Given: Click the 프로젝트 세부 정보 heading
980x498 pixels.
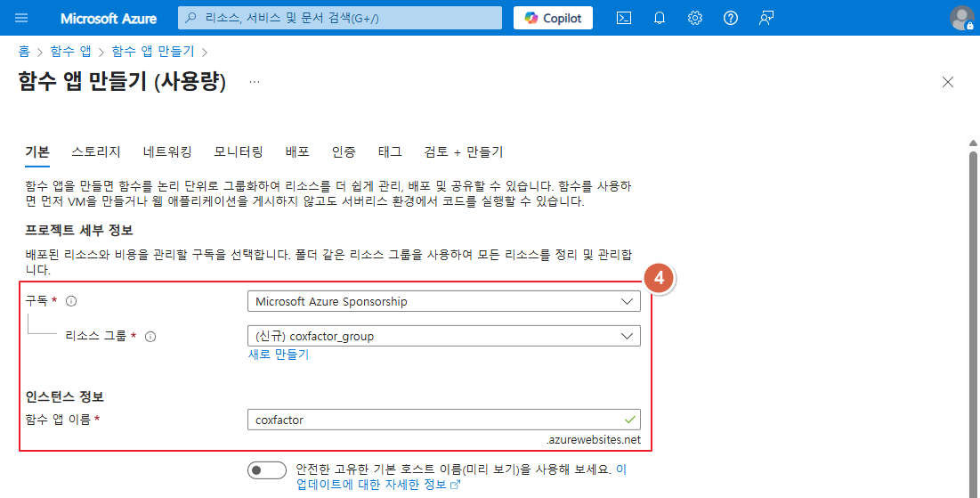Looking at the screenshot, I should (x=78, y=230).
